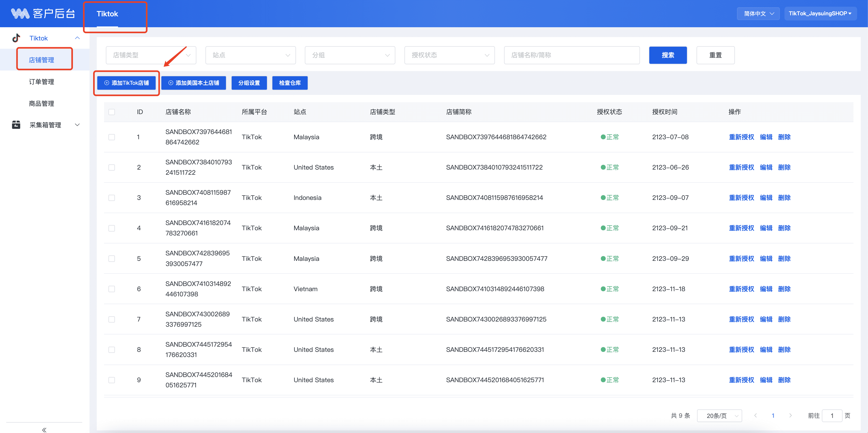Focus the 店铺名称/简称 search field
This screenshot has height=433, width=868.
click(571, 55)
